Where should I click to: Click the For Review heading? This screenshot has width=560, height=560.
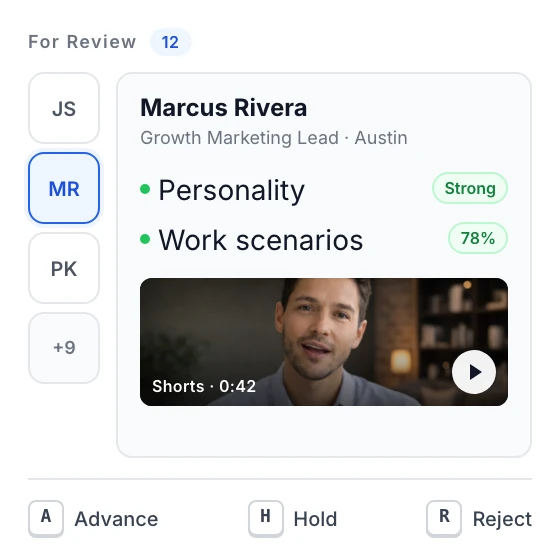tap(82, 42)
